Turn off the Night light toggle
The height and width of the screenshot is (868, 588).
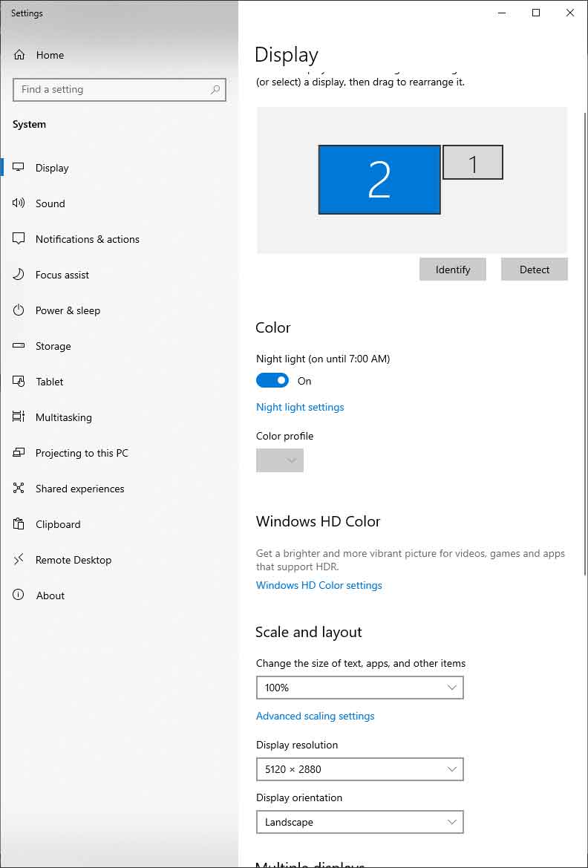(272, 381)
